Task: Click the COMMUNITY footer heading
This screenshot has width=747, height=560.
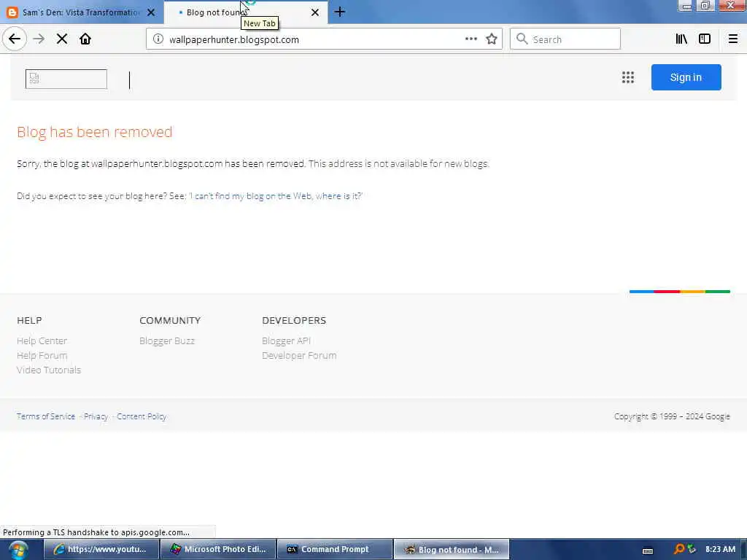Action: (x=170, y=321)
